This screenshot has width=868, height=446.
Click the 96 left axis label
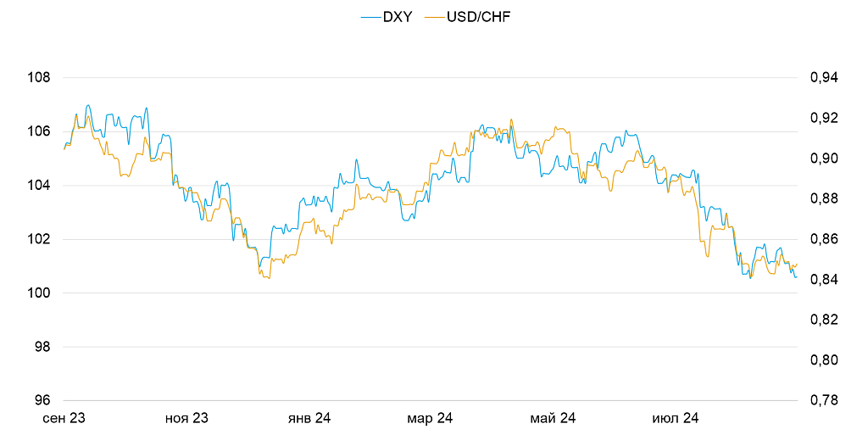pyautogui.click(x=42, y=401)
